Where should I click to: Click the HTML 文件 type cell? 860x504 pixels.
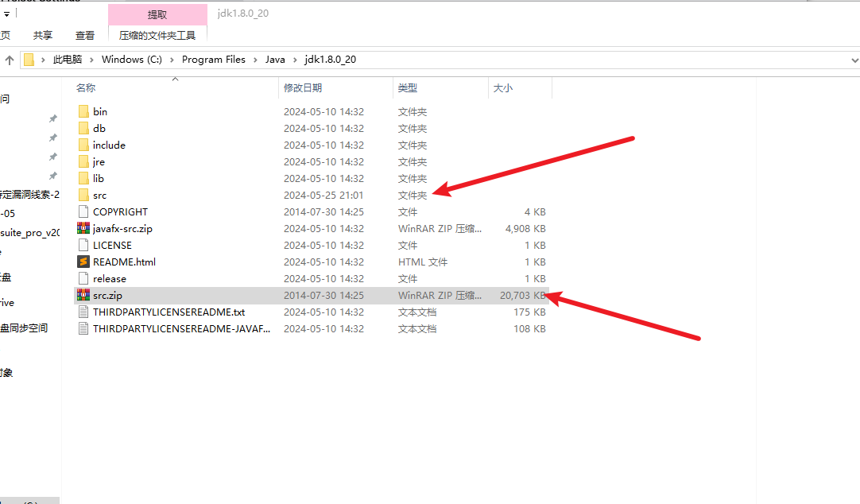(x=423, y=262)
